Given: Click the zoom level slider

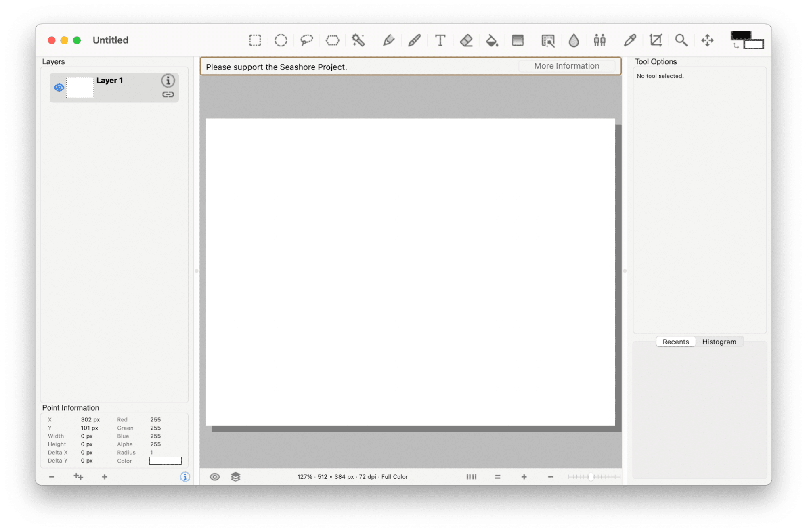Looking at the screenshot, I should pos(591,477).
